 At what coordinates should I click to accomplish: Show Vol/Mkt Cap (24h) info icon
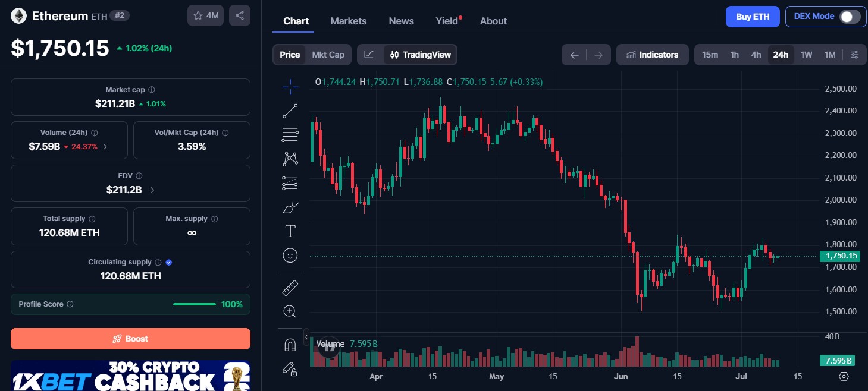[225, 133]
